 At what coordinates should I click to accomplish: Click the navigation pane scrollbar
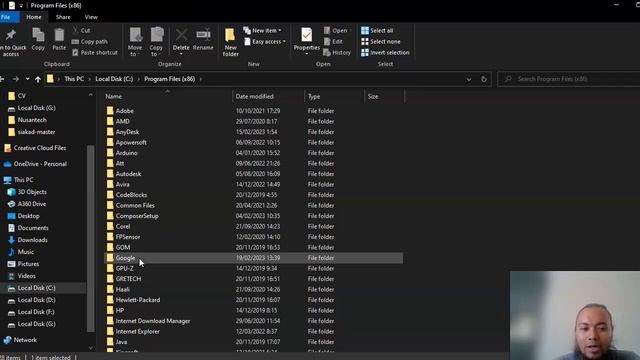[x=91, y=239]
